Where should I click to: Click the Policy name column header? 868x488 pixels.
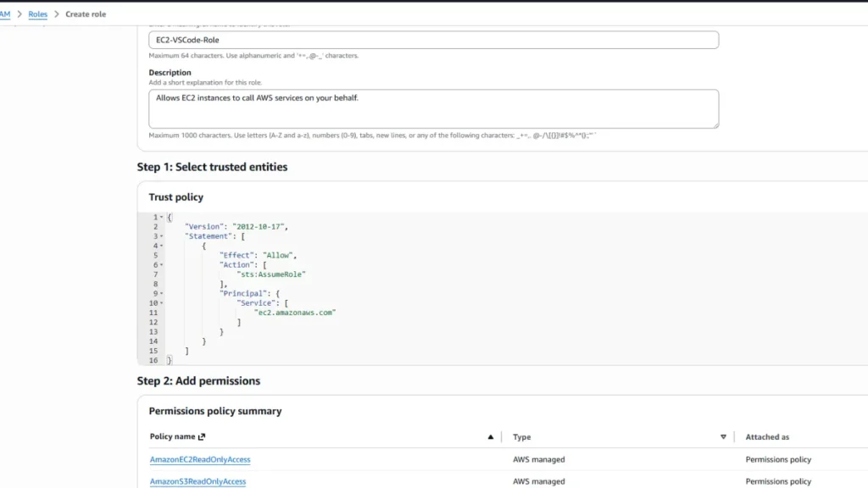click(x=172, y=437)
